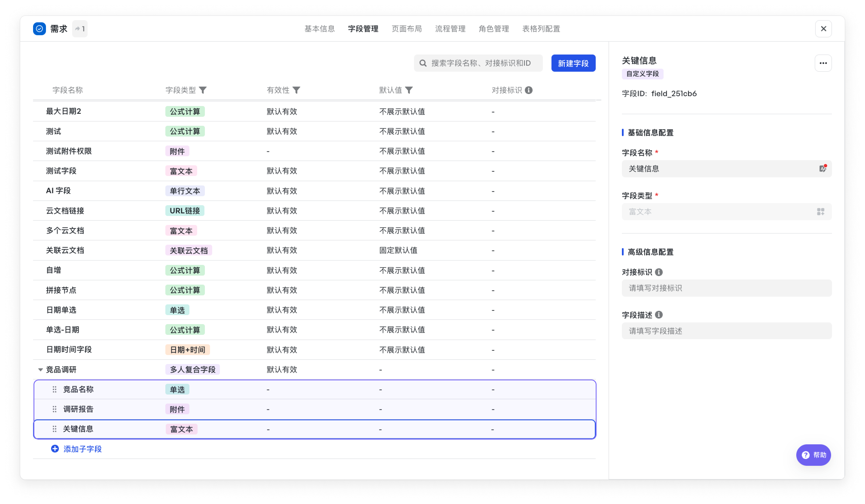Select the 最大日期2 field row
The image size is (865, 504).
tap(314, 111)
